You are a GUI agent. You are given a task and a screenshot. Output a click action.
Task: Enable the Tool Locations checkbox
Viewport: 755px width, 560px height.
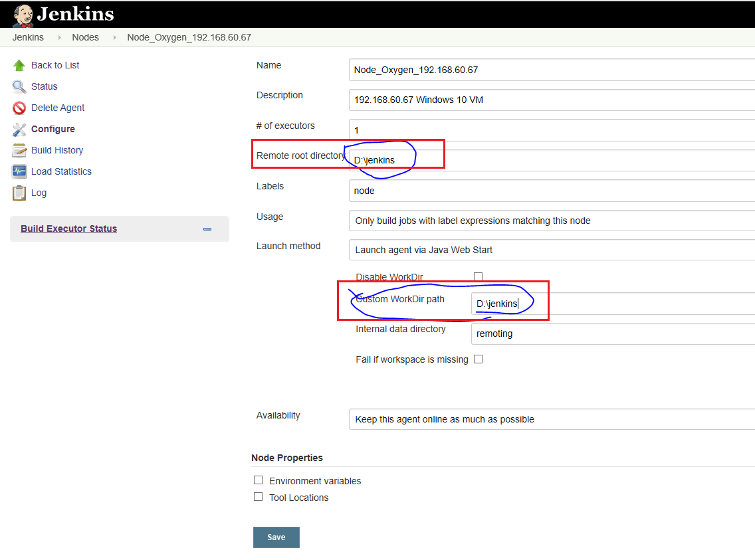tap(259, 497)
